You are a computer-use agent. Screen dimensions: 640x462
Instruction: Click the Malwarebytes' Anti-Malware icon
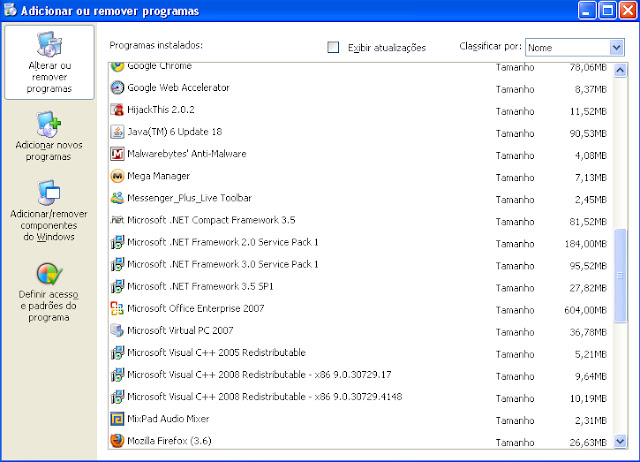[x=117, y=154]
